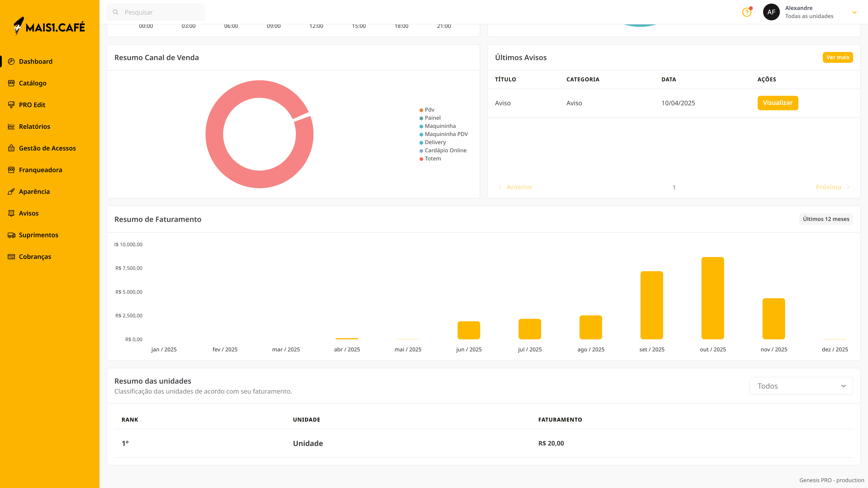Toggle the Pdv legend item in chart
This screenshot has width=868, height=488.
[x=429, y=110]
